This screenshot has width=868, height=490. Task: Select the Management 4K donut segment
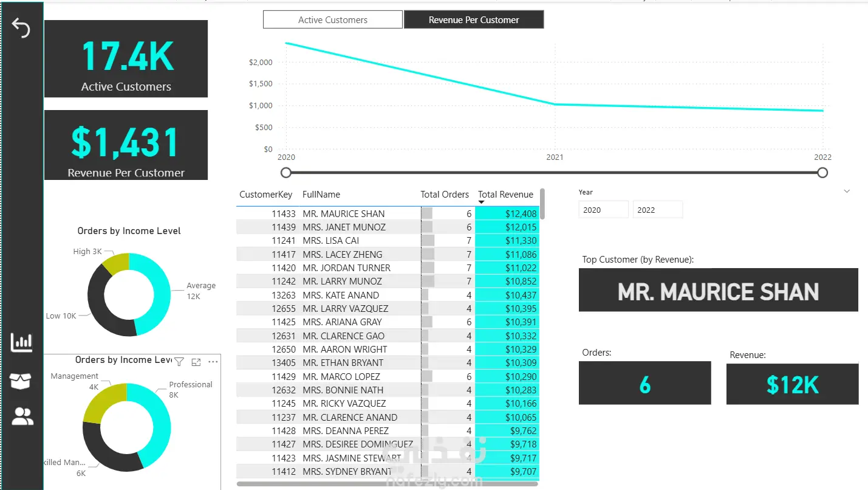pos(102,401)
